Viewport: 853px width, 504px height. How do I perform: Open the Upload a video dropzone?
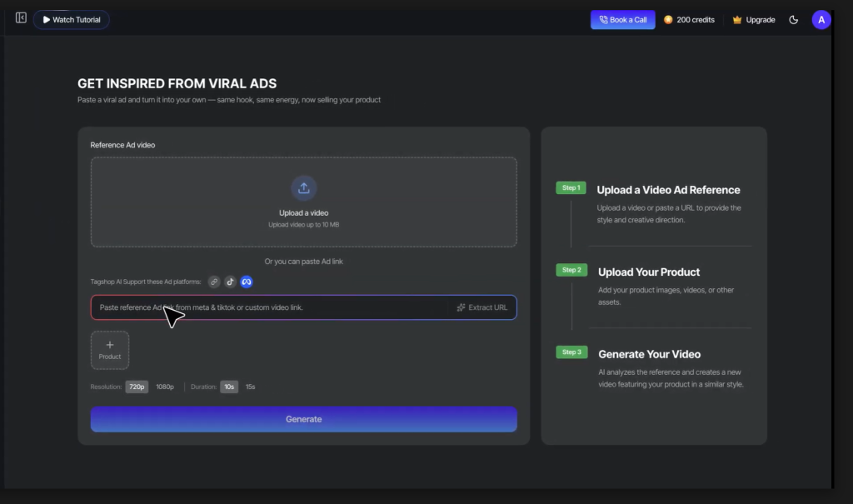(303, 202)
